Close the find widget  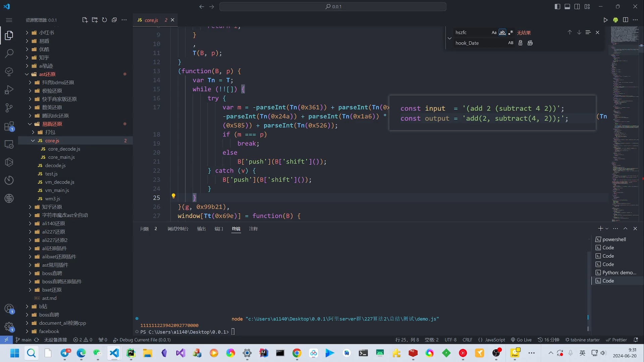coord(597,33)
